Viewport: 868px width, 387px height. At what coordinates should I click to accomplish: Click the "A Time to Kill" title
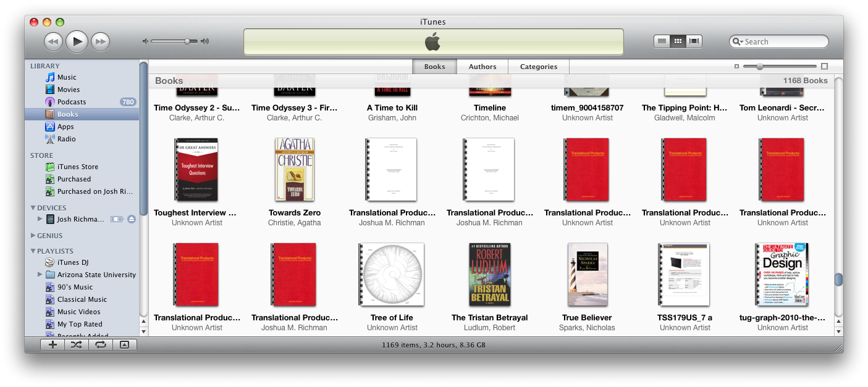pyautogui.click(x=392, y=108)
